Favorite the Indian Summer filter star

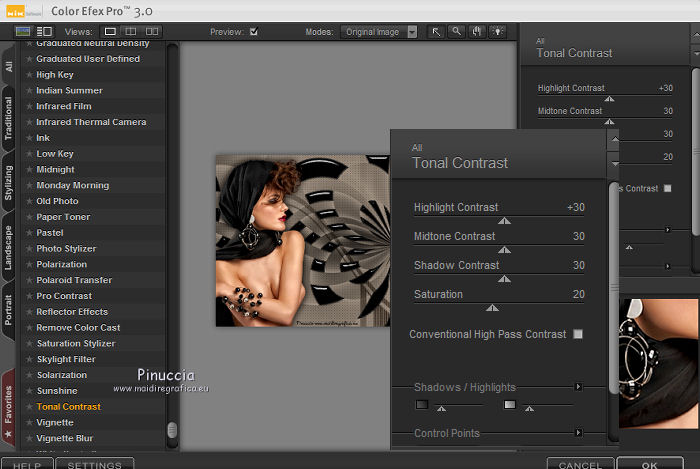pyautogui.click(x=29, y=91)
